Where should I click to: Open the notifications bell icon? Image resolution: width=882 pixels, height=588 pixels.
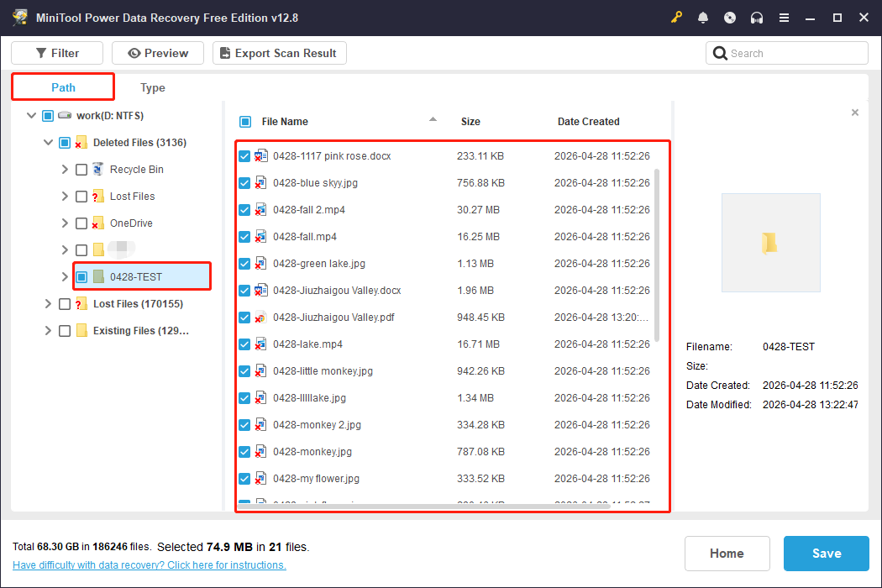pos(702,18)
